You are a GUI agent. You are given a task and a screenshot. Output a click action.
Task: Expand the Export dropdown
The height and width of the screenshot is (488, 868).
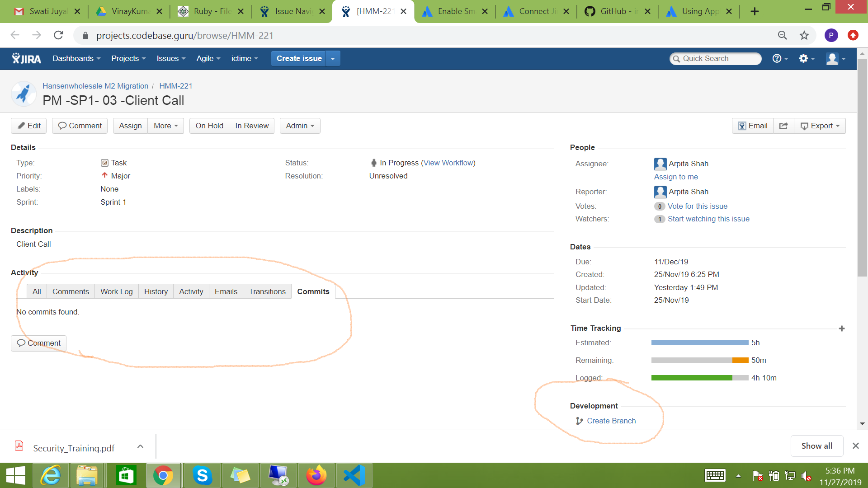pyautogui.click(x=820, y=126)
